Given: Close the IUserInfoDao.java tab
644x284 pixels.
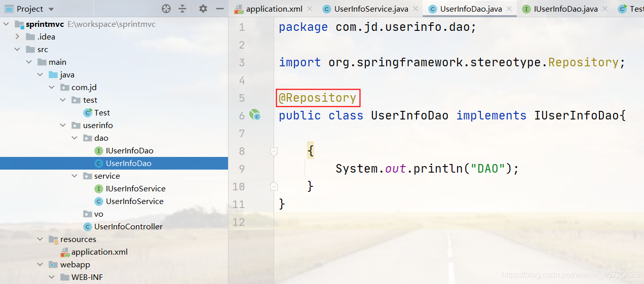Looking at the screenshot, I should coord(605,9).
